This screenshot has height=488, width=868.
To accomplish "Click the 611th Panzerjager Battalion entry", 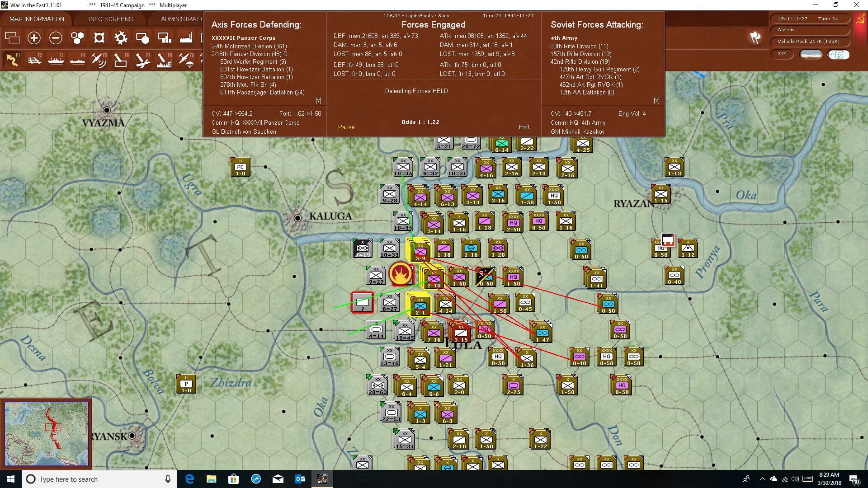I will click(x=262, y=92).
